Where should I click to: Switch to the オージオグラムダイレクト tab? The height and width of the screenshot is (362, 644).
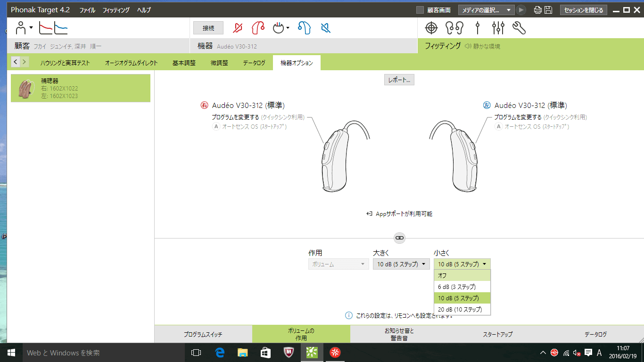pyautogui.click(x=132, y=63)
